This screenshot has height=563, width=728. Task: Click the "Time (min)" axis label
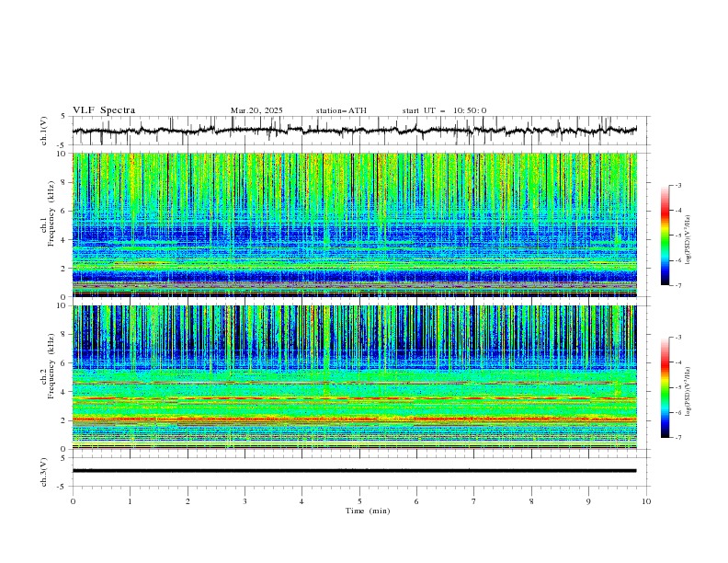pos(368,511)
